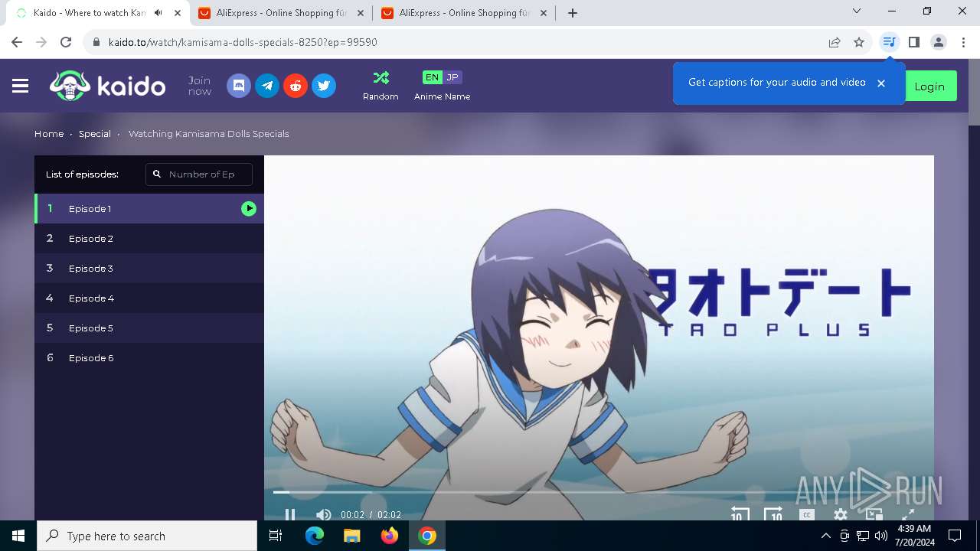Open Task View on taskbar
980x551 pixels.
(x=276, y=536)
